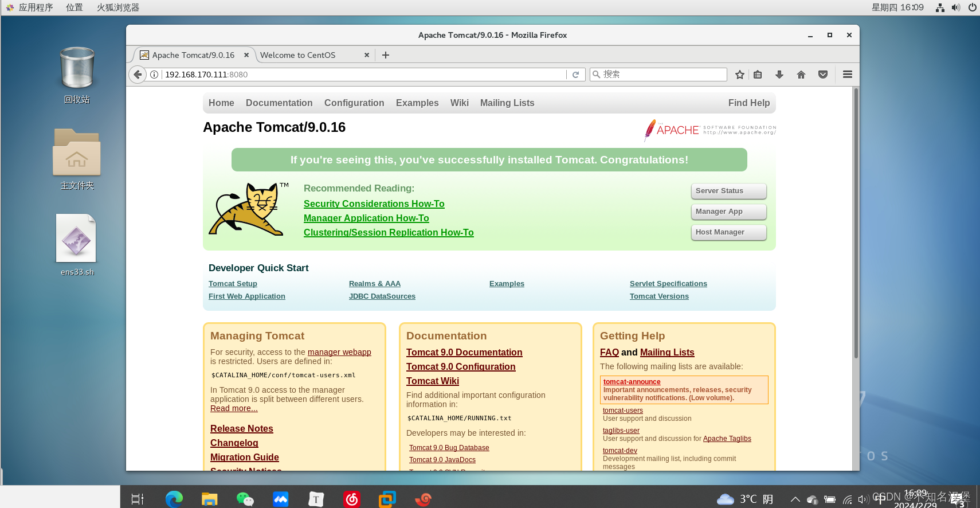Open JDBC DataSources link
Screen dimensions: 980x508
coord(382,296)
